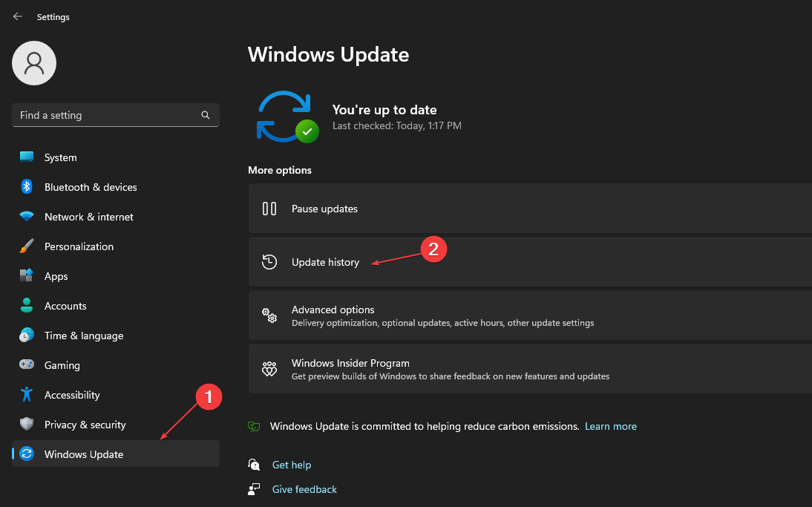Image resolution: width=812 pixels, height=507 pixels.
Task: Click the Windows Update page heading
Action: tap(328, 54)
